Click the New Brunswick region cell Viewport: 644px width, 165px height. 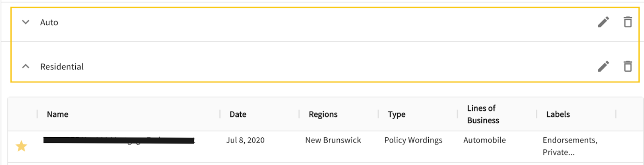point(333,140)
